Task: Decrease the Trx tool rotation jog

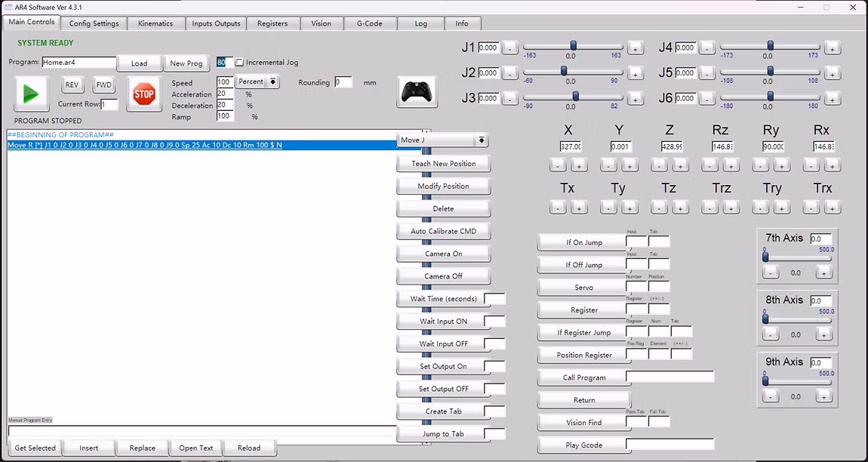Action: click(811, 207)
